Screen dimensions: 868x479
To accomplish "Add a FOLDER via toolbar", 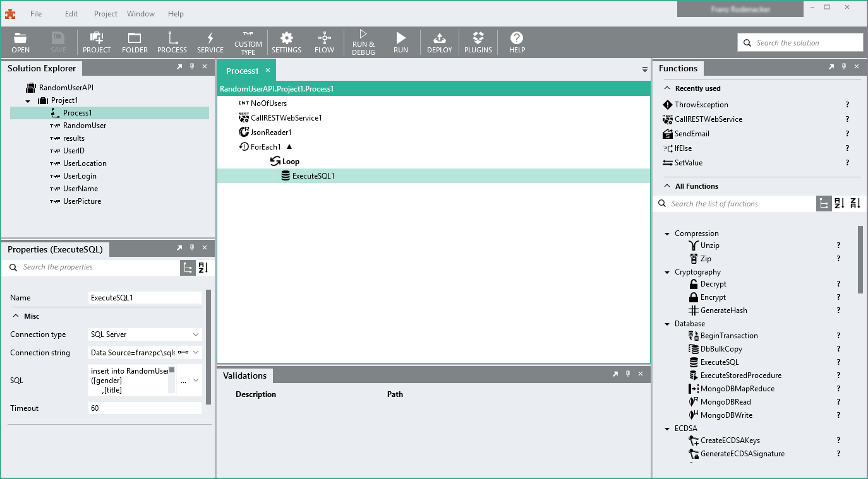I will coord(135,42).
